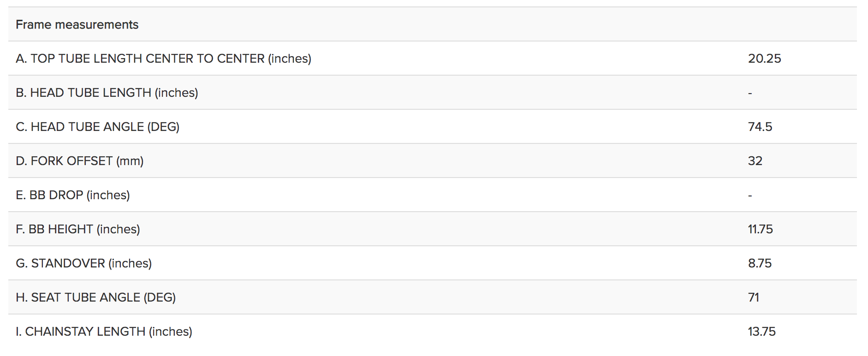Image resolution: width=868 pixels, height=356 pixels.
Task: Click the 71 seat tube angle value
Action: [754, 297]
